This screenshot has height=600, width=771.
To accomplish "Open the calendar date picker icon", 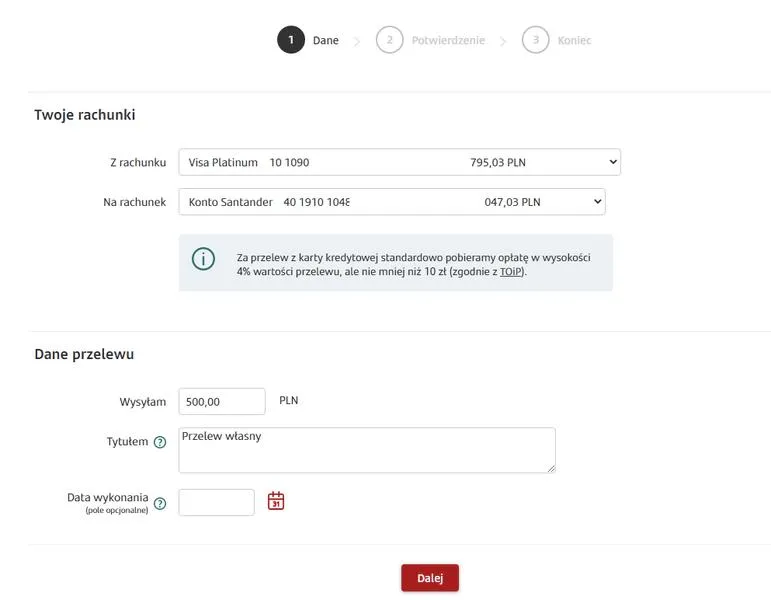I will [276, 501].
